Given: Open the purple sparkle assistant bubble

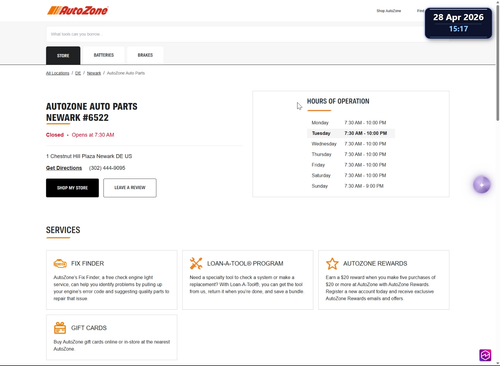Looking at the screenshot, I should point(482,185).
